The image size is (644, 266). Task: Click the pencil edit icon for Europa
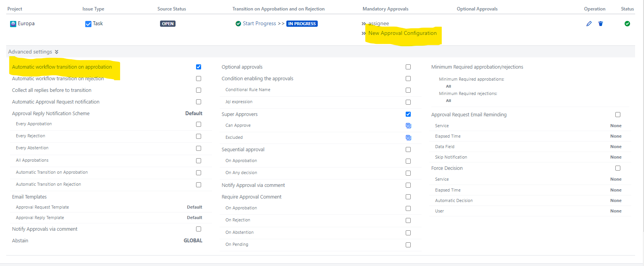pyautogui.click(x=589, y=24)
